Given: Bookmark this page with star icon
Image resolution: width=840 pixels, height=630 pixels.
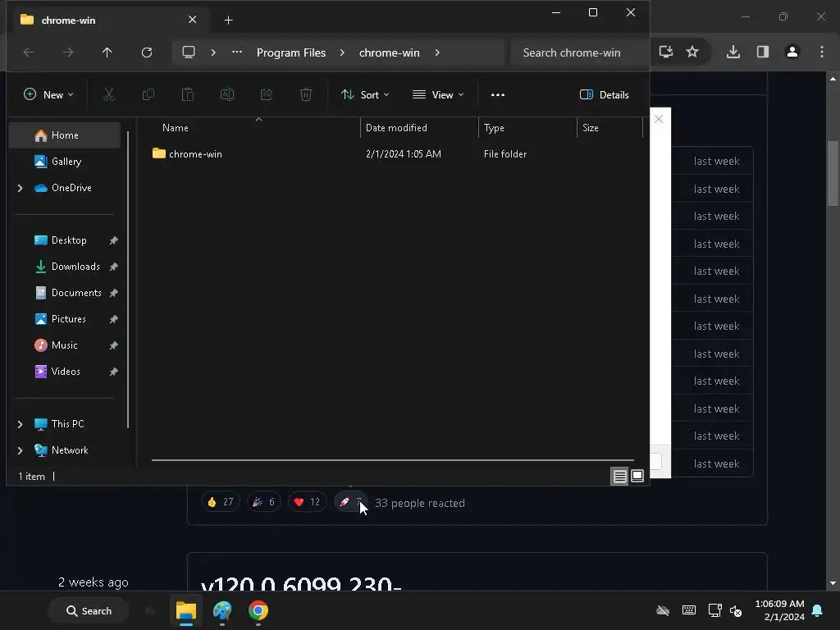Looking at the screenshot, I should (692, 52).
